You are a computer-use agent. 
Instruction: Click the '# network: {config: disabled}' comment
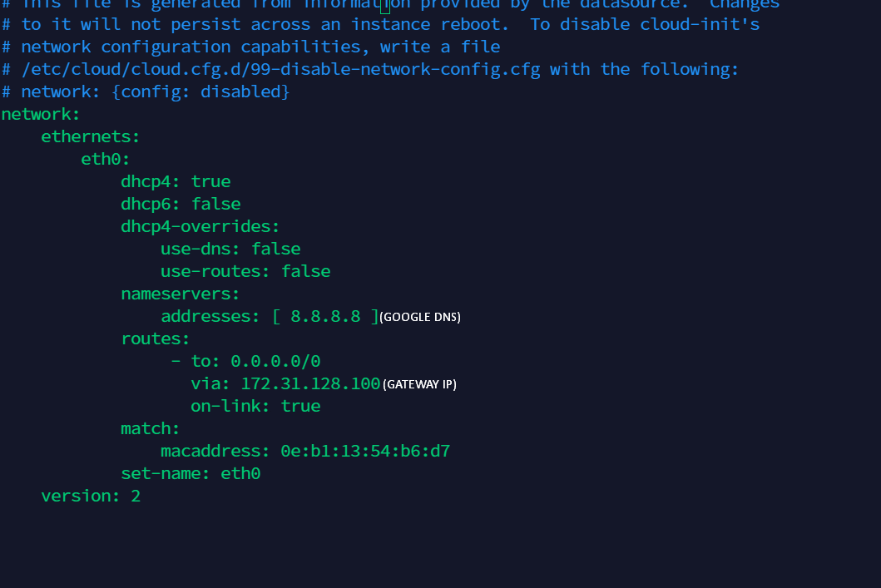tap(146, 91)
